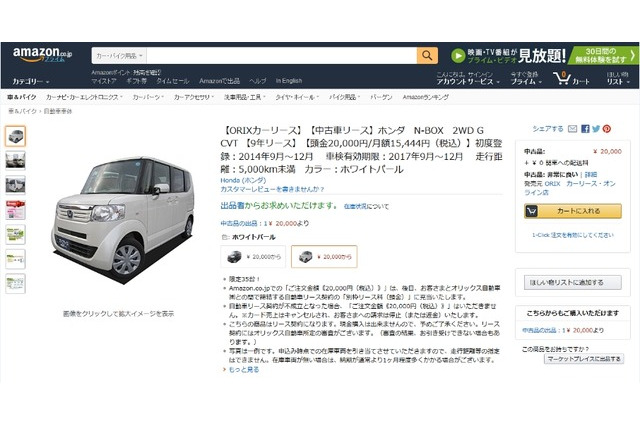The width and height of the screenshot is (640, 426).
Task: Open the 車&バイク section tab
Action: [x=22, y=97]
